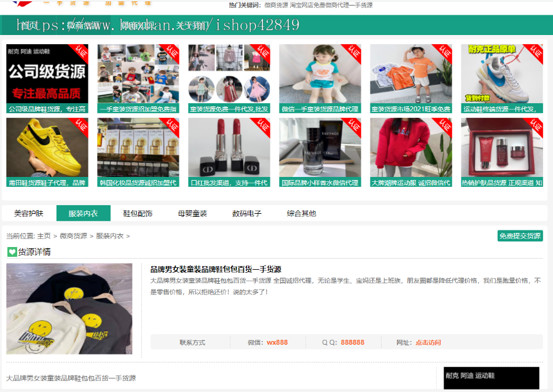The image size is (553, 392).
Task: Open the 口红批发渠道 lipstick card
Action: pyautogui.click(x=229, y=152)
